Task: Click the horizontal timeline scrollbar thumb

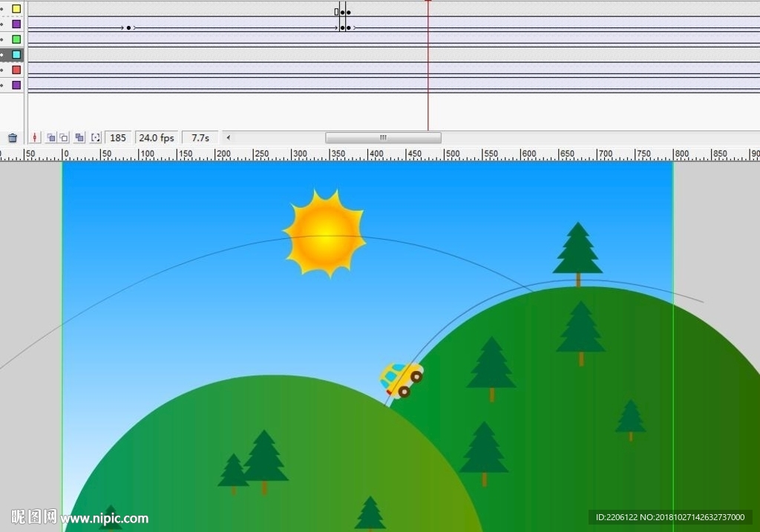Action: [x=383, y=137]
